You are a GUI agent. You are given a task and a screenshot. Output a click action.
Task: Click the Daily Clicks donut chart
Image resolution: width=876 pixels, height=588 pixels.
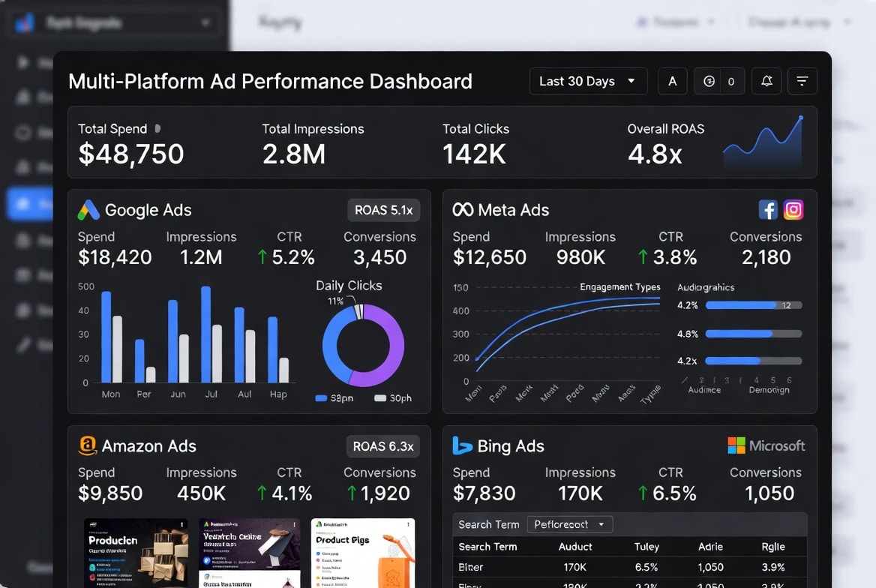[x=363, y=346]
